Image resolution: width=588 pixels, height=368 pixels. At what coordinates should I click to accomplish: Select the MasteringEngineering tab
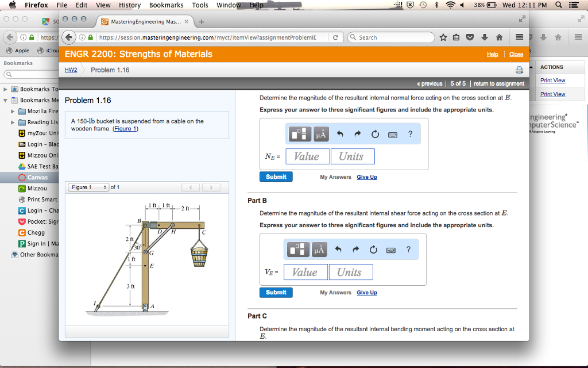pos(145,22)
